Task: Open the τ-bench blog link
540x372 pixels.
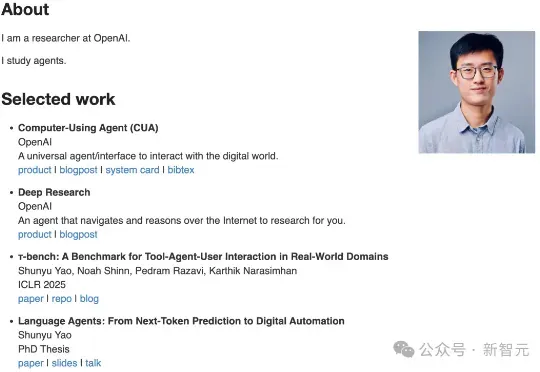Action: (89, 299)
